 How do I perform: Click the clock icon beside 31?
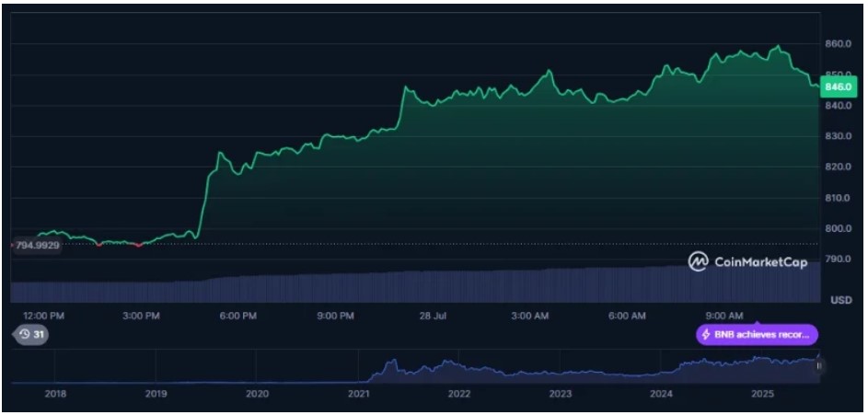(x=25, y=335)
